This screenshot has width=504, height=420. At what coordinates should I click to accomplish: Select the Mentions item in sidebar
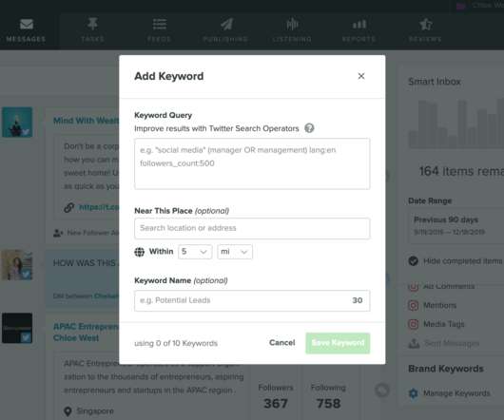(x=439, y=305)
